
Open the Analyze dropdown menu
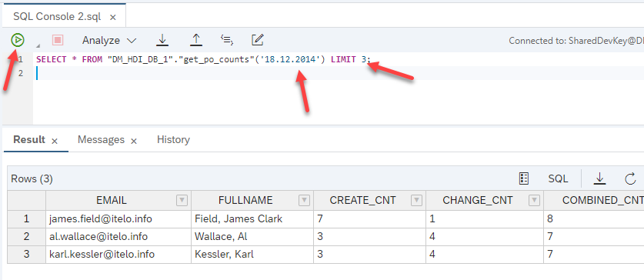tap(108, 40)
